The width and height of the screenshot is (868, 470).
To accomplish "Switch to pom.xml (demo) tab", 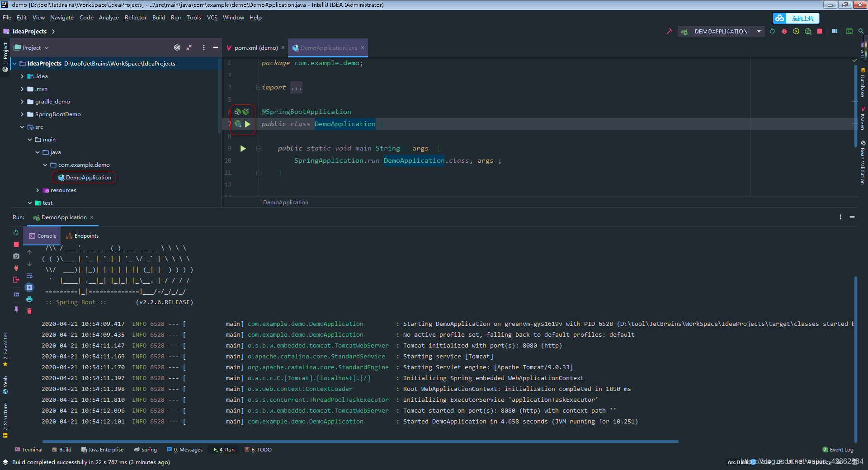I will pyautogui.click(x=255, y=47).
